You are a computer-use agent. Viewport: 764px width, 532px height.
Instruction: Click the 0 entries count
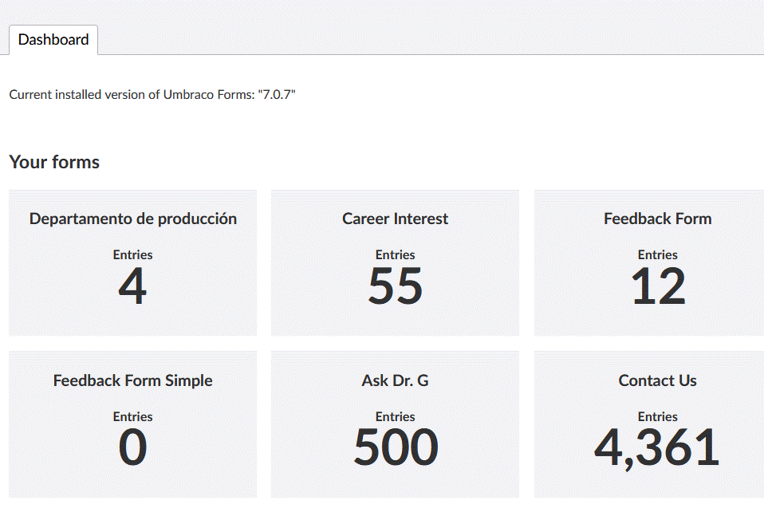[x=132, y=447]
